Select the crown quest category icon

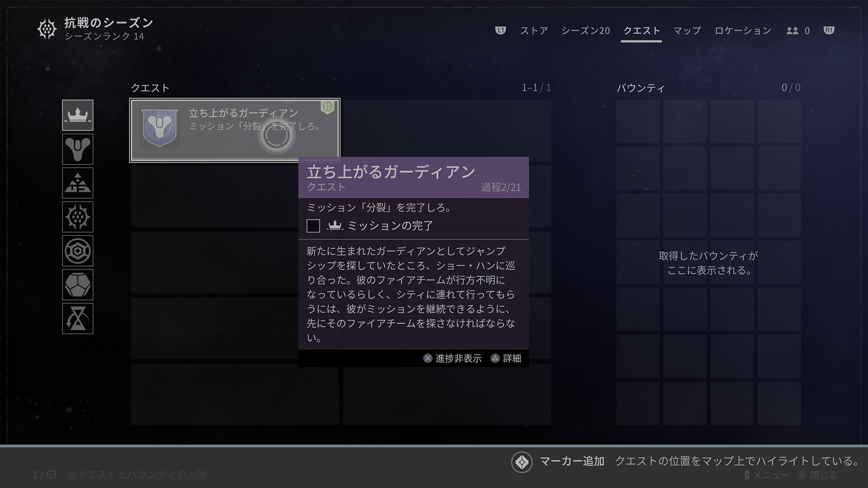78,115
